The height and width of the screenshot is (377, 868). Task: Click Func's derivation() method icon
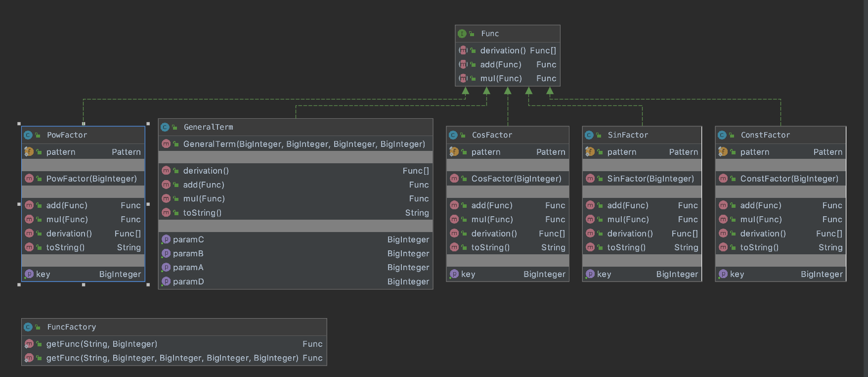point(463,50)
